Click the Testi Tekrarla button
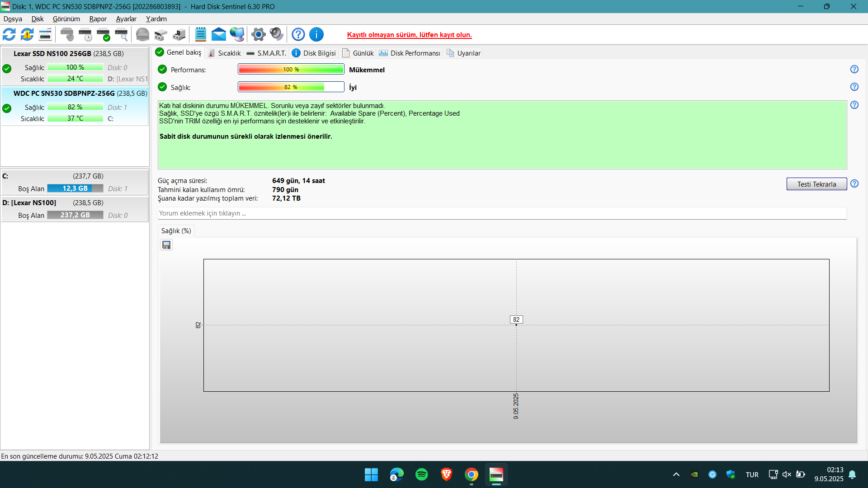This screenshot has height=488, width=868. coord(816,184)
